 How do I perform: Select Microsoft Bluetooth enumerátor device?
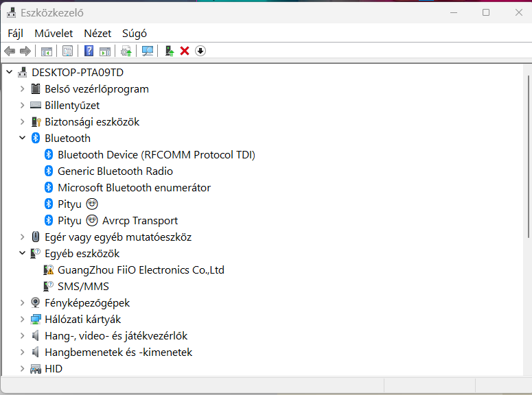tap(135, 187)
